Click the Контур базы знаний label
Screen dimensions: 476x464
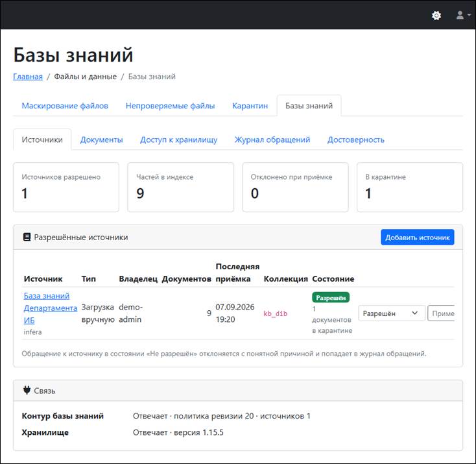click(x=62, y=416)
